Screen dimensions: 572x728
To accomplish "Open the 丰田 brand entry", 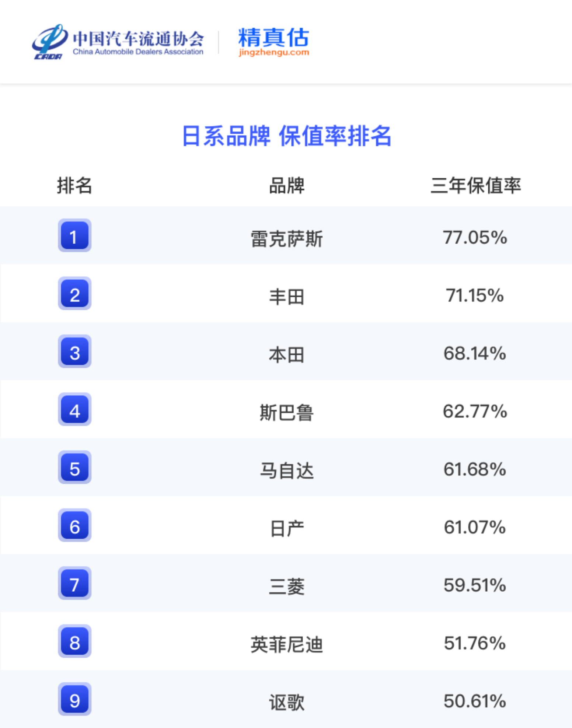I will (287, 296).
